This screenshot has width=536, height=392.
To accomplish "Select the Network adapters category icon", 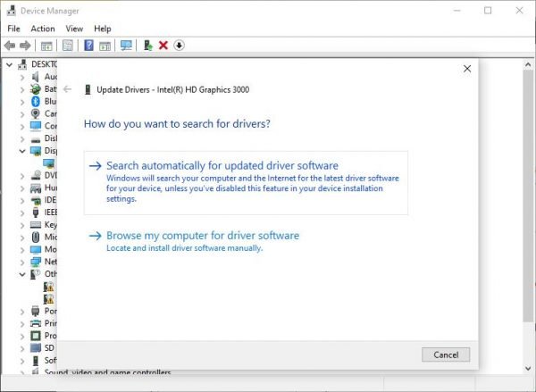I will point(36,262).
